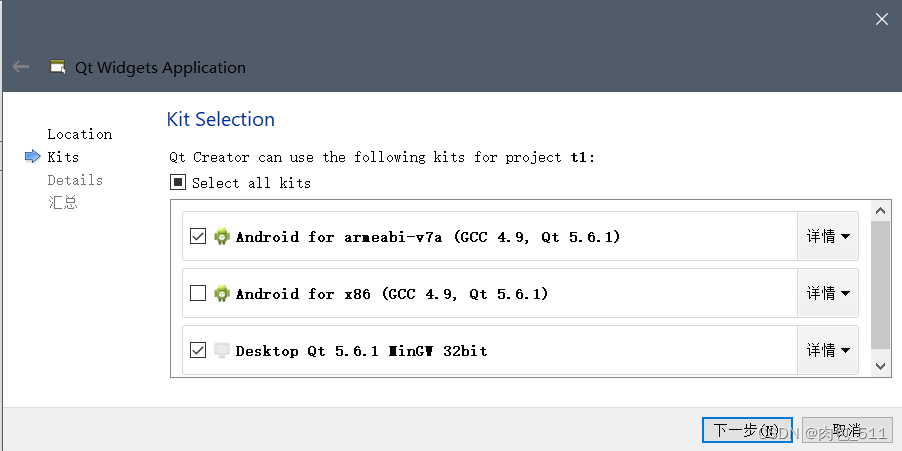The image size is (902, 451).
Task: Select the 汇总 step in the sidebar
Action: [x=62, y=203]
